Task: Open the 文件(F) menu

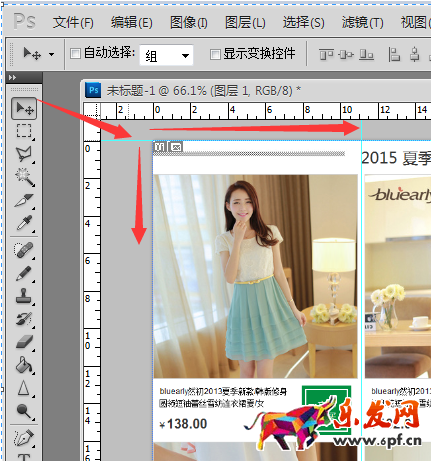Action: (x=73, y=23)
